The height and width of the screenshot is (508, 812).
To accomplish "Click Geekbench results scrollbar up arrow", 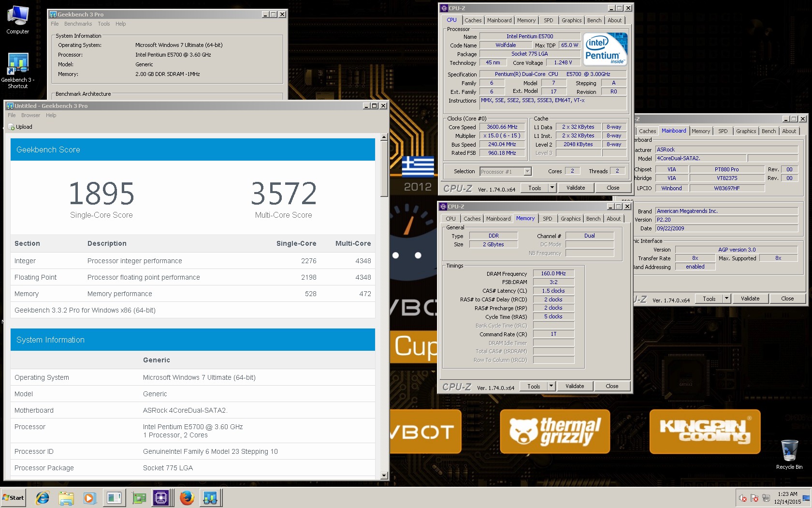I will 384,137.
